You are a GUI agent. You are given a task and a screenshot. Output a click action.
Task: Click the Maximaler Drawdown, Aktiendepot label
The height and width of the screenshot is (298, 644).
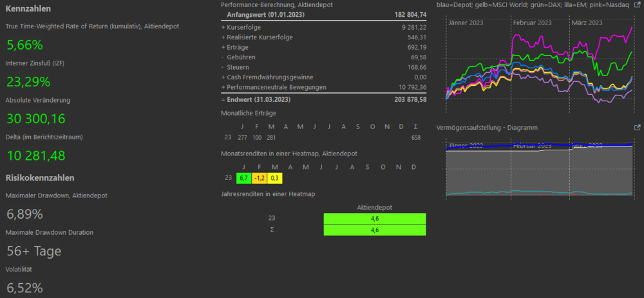56,195
